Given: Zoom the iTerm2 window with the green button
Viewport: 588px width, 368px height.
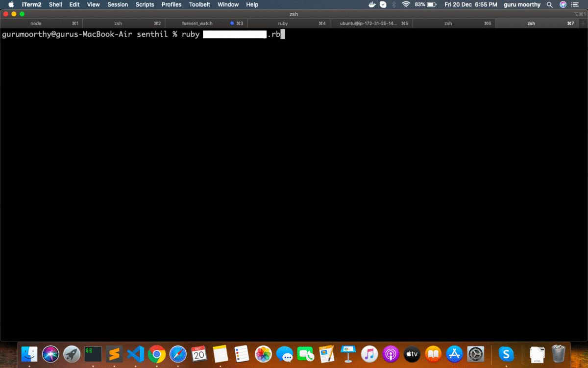Looking at the screenshot, I should 22,14.
